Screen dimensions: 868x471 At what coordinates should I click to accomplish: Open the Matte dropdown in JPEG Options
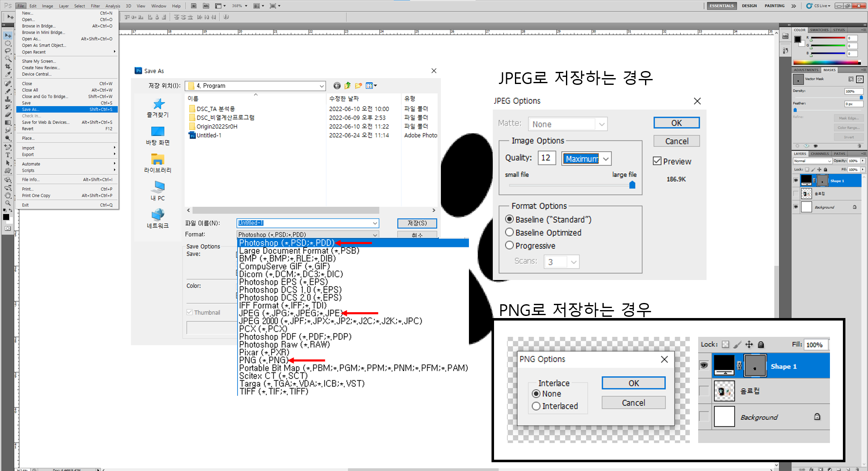point(602,124)
